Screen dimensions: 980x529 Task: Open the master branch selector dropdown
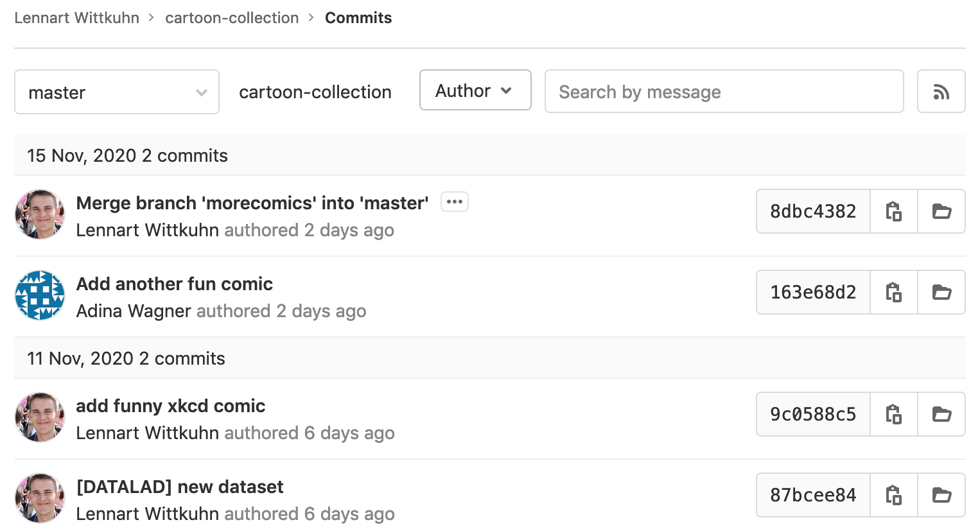(117, 92)
